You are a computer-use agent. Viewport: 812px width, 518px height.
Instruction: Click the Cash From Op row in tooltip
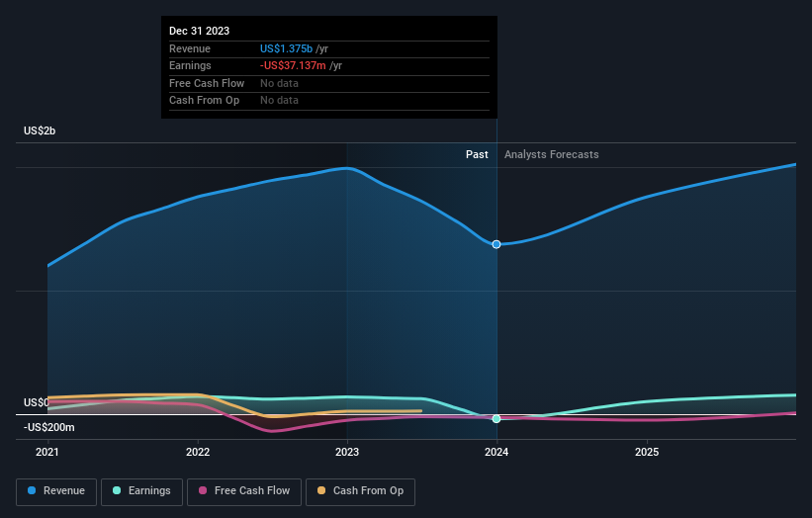click(329, 101)
